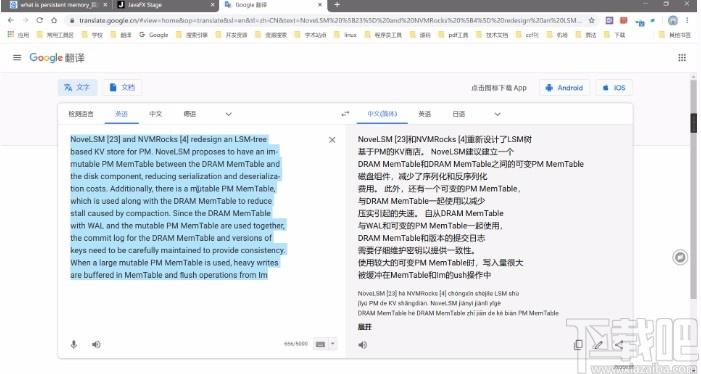Switch to the 'what is persistent memory' tab
The width and height of the screenshot is (701, 374).
point(58,5)
